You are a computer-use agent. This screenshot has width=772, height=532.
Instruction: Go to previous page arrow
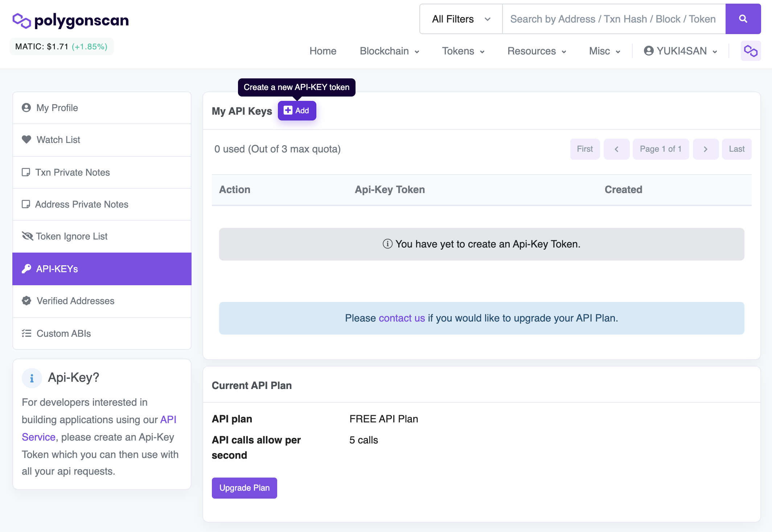click(616, 149)
